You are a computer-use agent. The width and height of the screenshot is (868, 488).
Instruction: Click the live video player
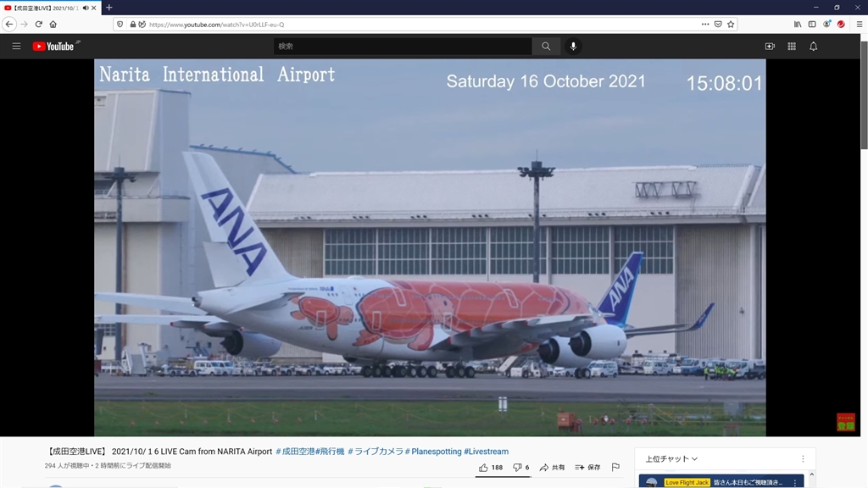(430, 247)
